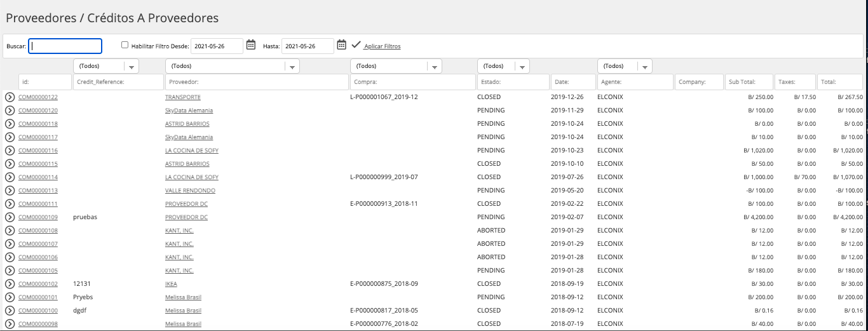Click the Hasta date field

point(308,46)
